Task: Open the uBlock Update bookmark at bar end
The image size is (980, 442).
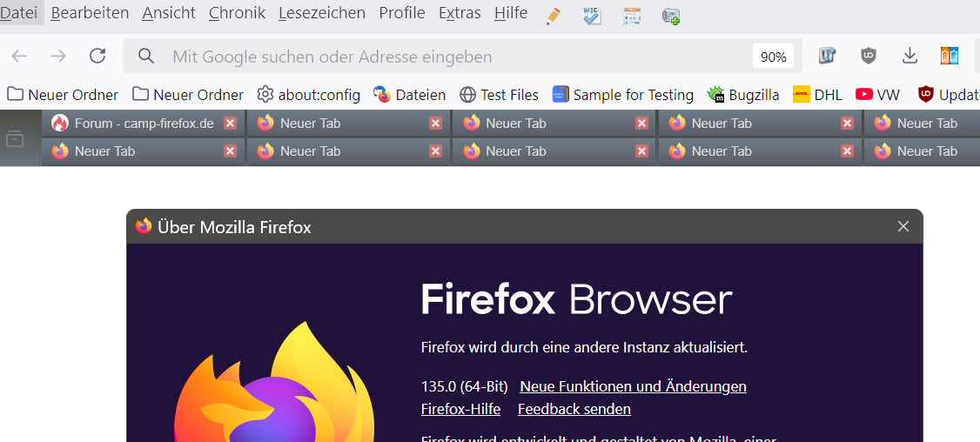Action: (x=948, y=95)
